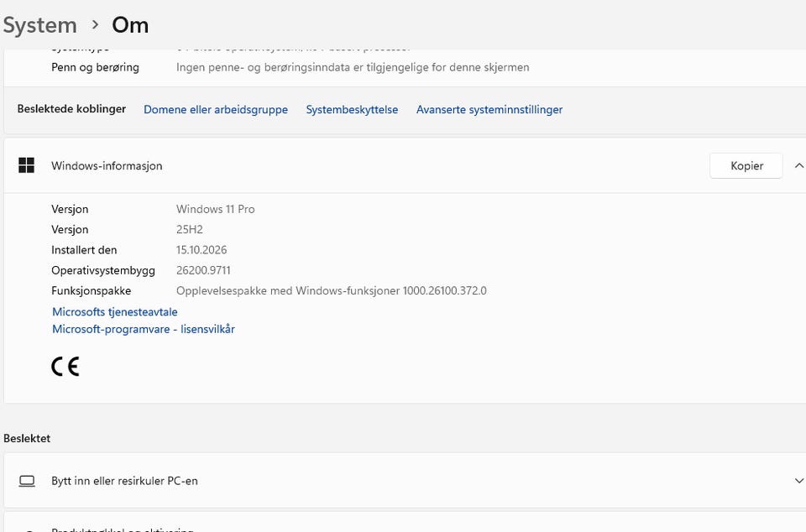Open Microsofts tjenesteavtale link
Screen dimensions: 806x532
(115, 311)
